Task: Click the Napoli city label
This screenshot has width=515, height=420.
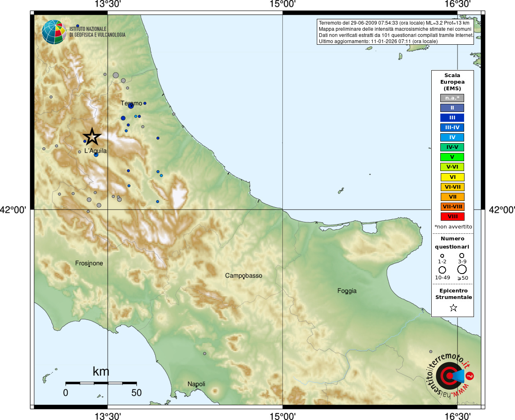Action: (196, 384)
